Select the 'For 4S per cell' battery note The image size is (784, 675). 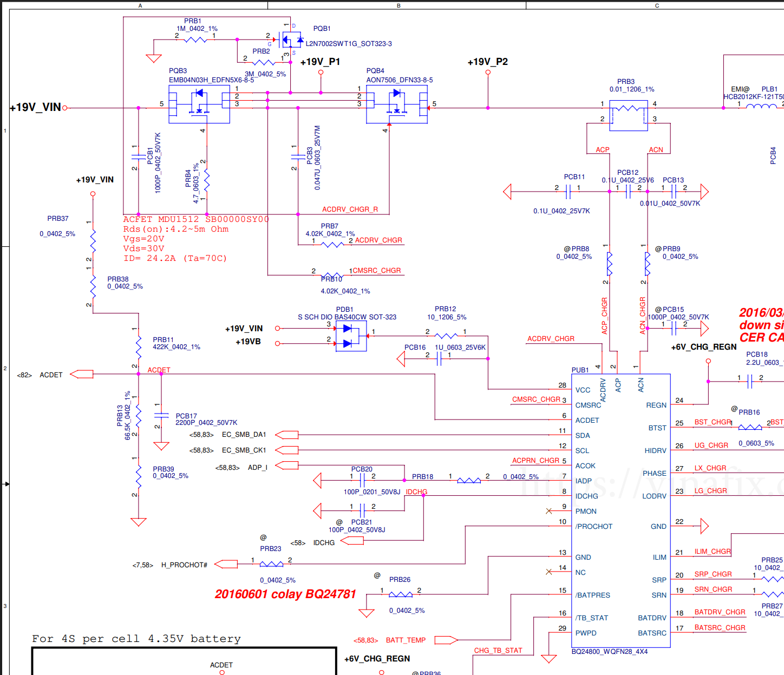pos(136,639)
